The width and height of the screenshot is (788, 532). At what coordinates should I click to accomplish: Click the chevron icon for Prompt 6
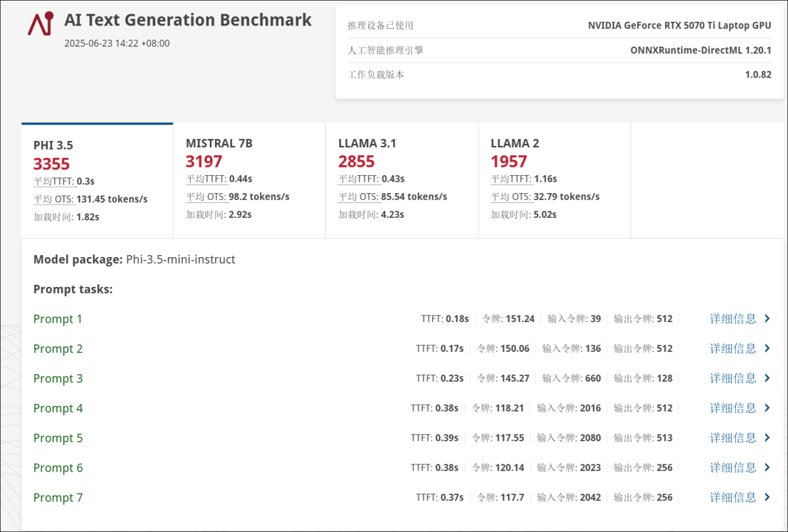tap(768, 467)
